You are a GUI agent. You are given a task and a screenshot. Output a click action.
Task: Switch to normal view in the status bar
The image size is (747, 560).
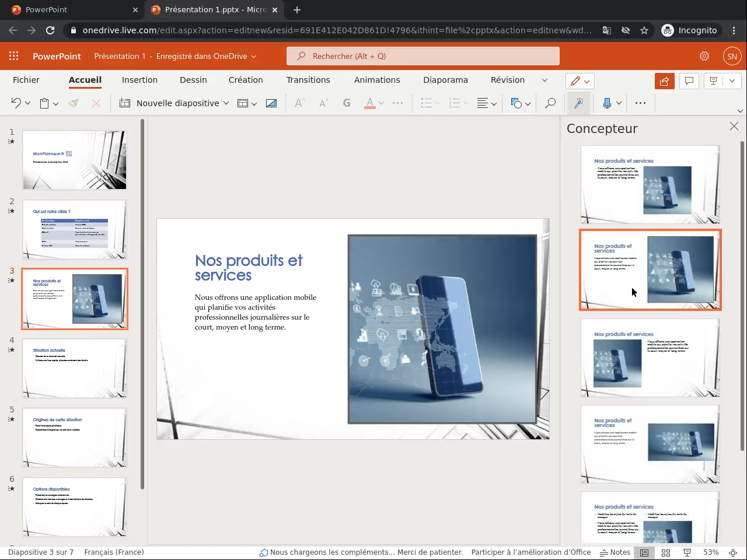pyautogui.click(x=644, y=552)
